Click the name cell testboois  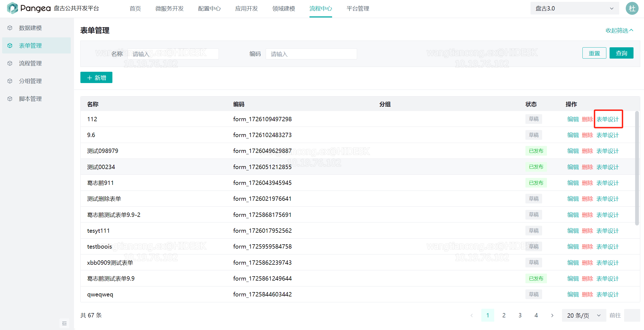pos(99,247)
